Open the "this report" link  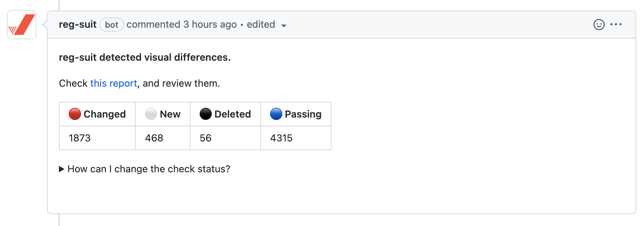[113, 84]
